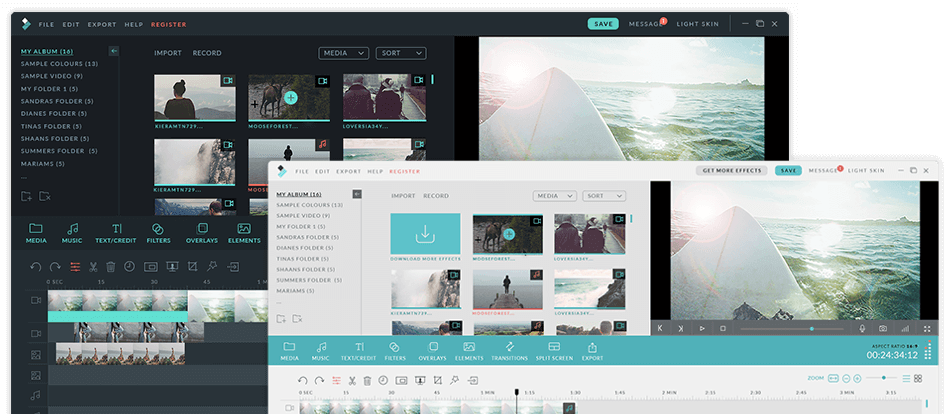Enter fullscreen preview in the light window
Screen dimensions: 945x414
[x=926, y=328]
